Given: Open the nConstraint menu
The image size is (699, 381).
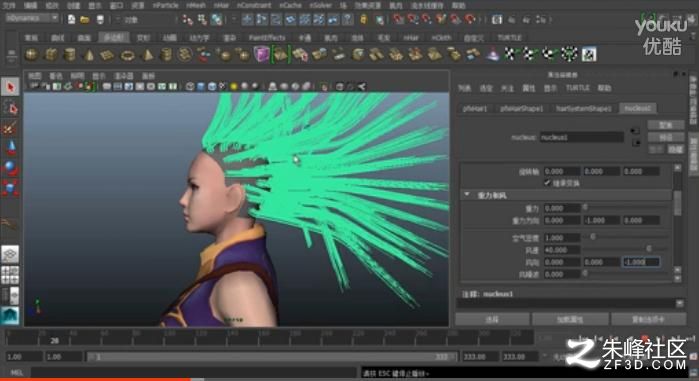Looking at the screenshot, I should (x=254, y=6).
